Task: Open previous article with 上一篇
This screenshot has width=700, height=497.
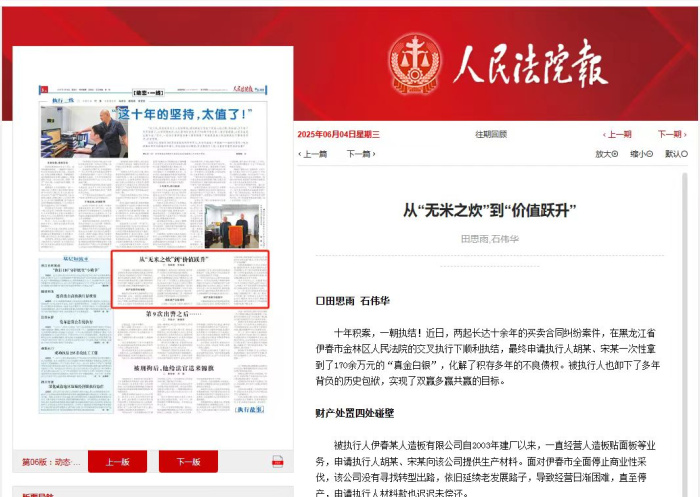Action: [314, 154]
